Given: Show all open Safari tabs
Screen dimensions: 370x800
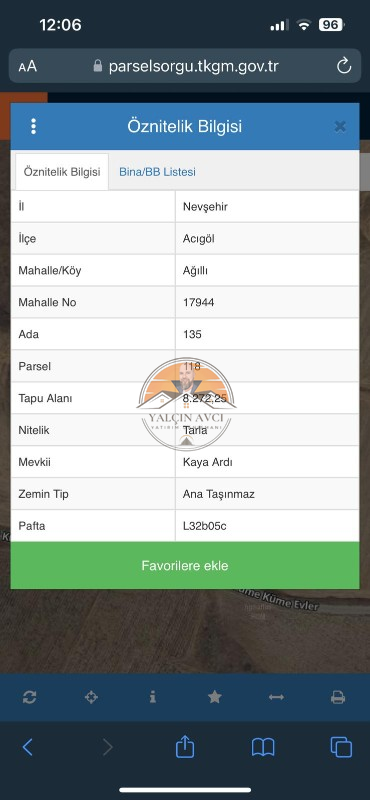Looking at the screenshot, I should tap(341, 747).
